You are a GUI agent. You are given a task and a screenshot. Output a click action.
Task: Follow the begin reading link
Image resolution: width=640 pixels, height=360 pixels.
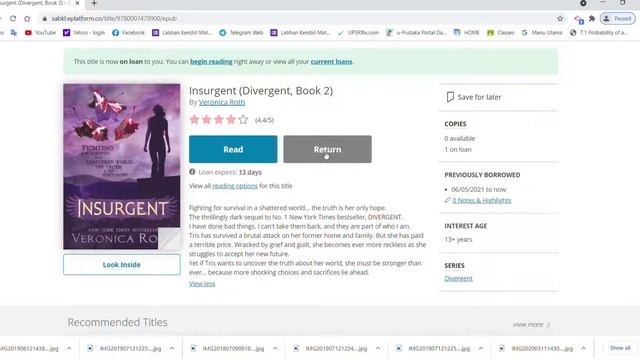(211, 62)
